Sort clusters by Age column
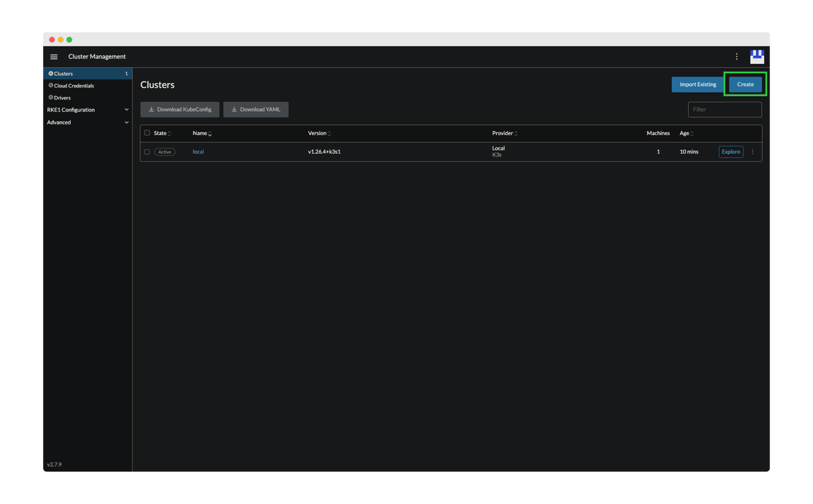 (x=687, y=133)
